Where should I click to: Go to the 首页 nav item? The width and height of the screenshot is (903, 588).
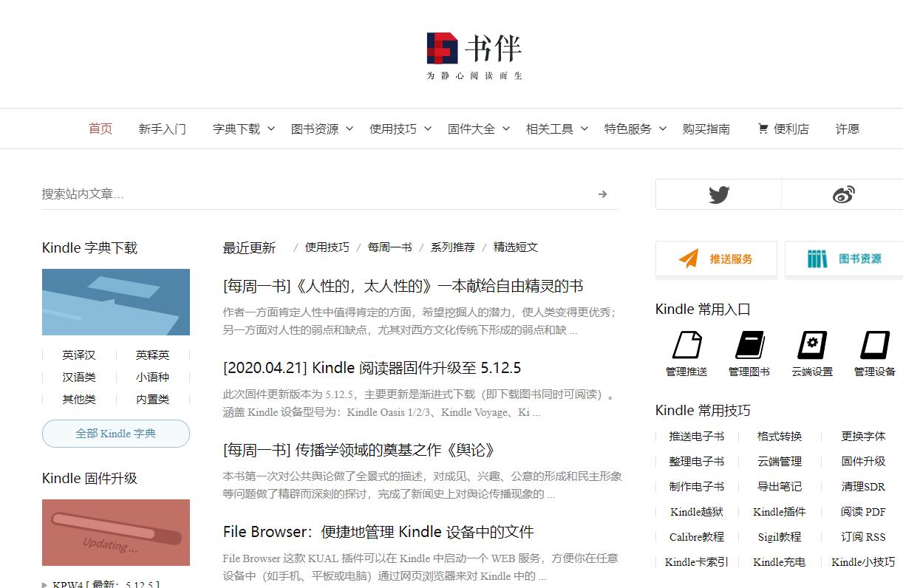(x=100, y=129)
